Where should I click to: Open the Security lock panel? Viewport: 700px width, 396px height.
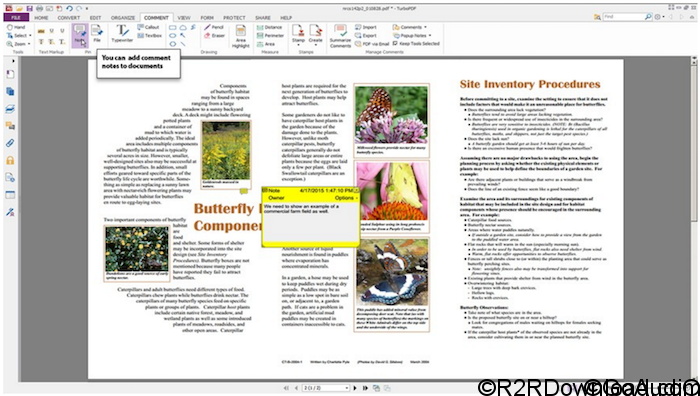pos(10,160)
